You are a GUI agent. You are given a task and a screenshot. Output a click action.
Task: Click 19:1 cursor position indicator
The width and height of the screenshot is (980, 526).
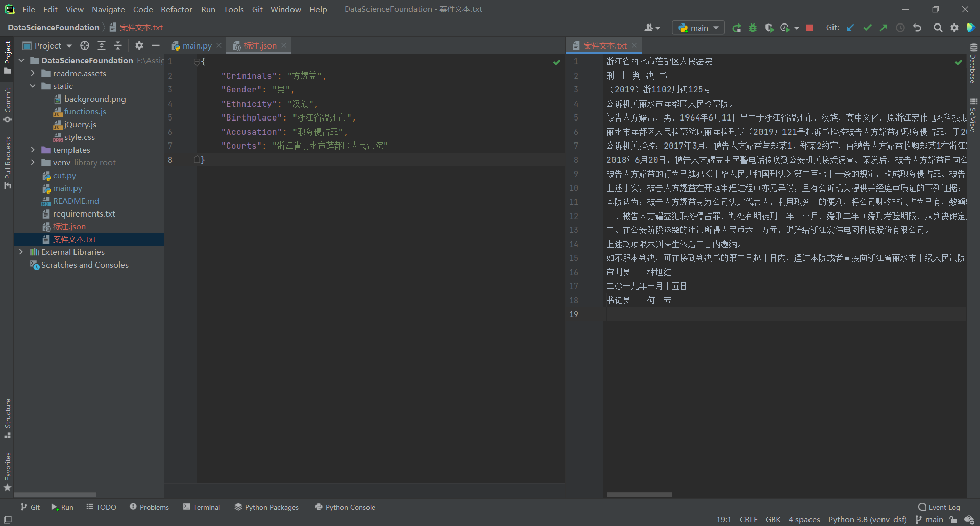723,519
